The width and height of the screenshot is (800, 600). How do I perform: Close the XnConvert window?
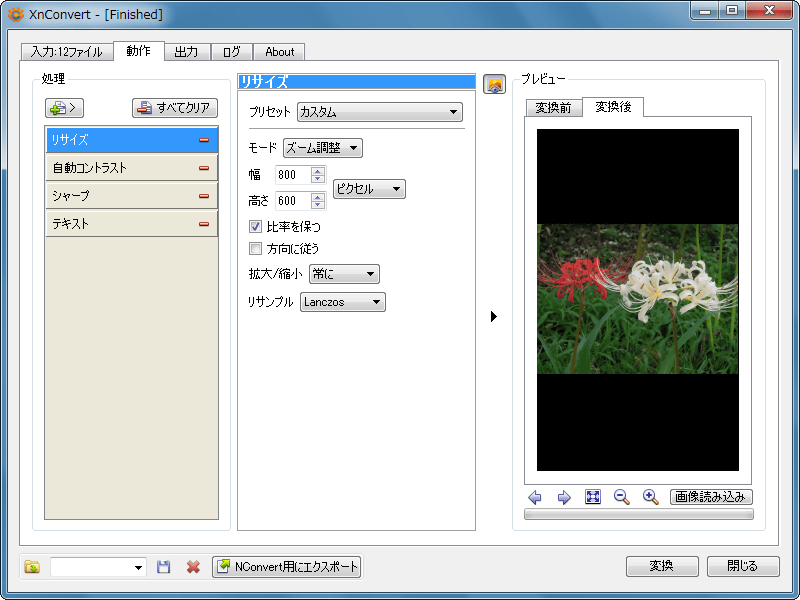click(769, 11)
